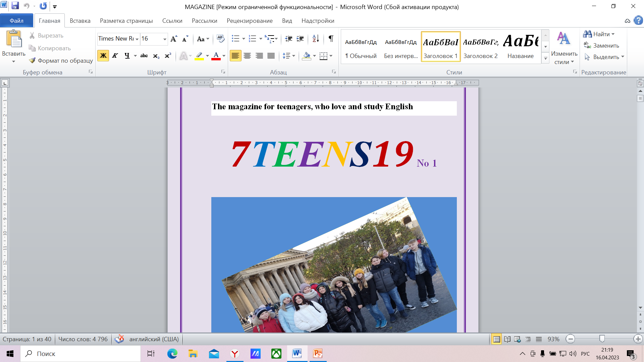This screenshot has width=644, height=362.
Task: Click the zoom slider handle
Action: click(x=602, y=339)
